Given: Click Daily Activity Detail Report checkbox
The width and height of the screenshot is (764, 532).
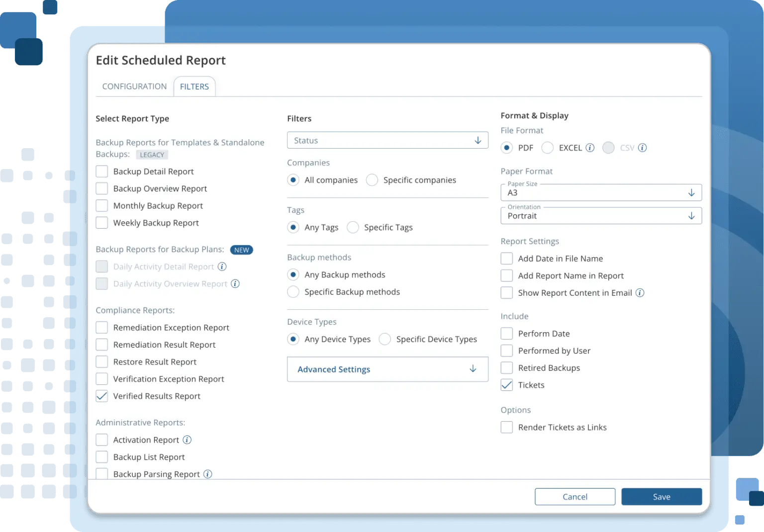Looking at the screenshot, I should pos(102,266).
